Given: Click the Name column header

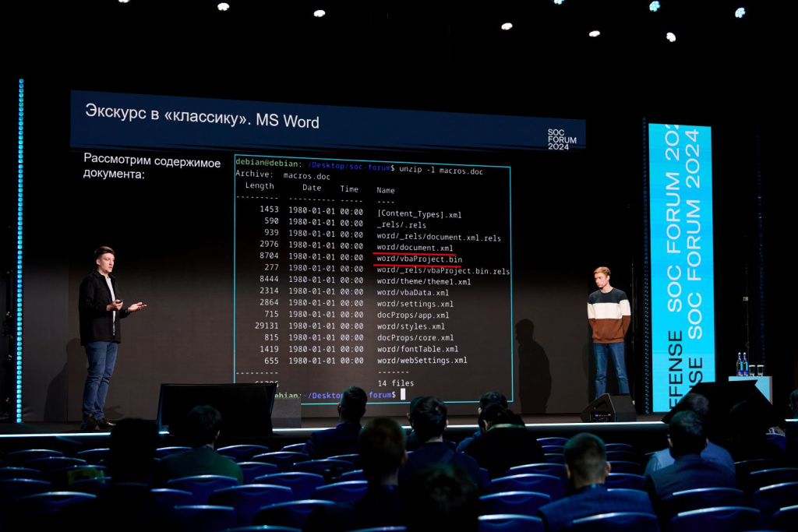Looking at the screenshot, I should pos(386,190).
